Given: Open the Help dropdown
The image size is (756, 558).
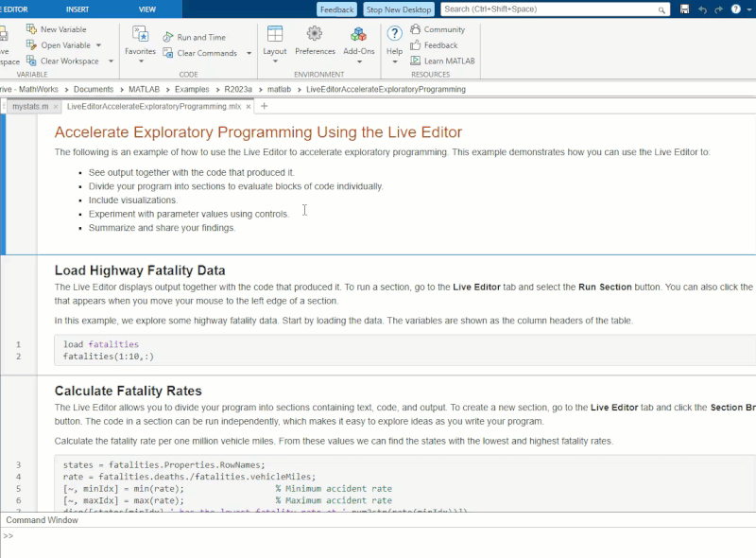Looking at the screenshot, I should pos(395,61).
